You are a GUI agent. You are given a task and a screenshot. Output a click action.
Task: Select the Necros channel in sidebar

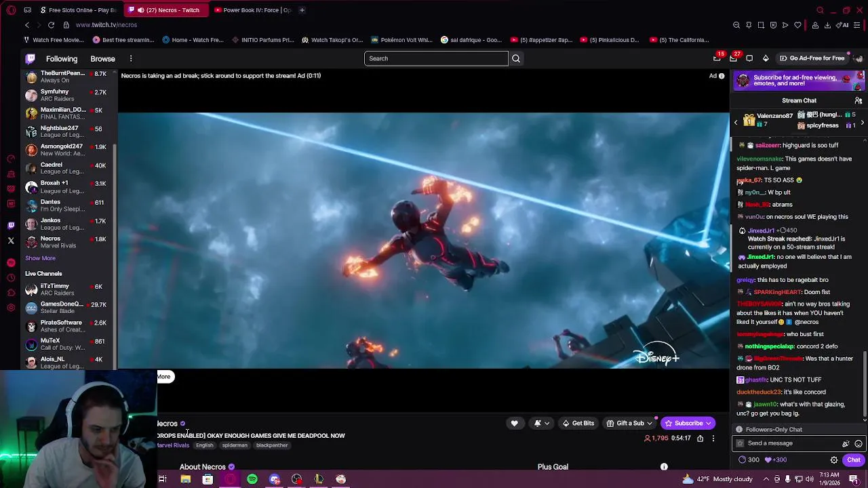pyautogui.click(x=66, y=242)
